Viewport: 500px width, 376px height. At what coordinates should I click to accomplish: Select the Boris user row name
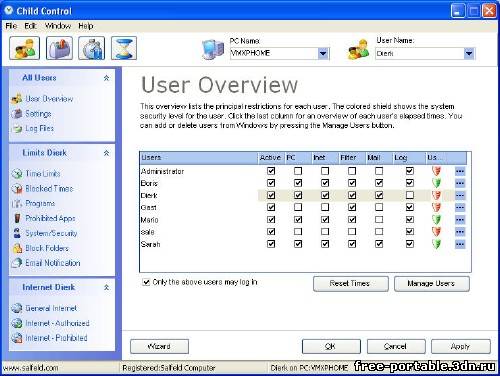(x=149, y=183)
